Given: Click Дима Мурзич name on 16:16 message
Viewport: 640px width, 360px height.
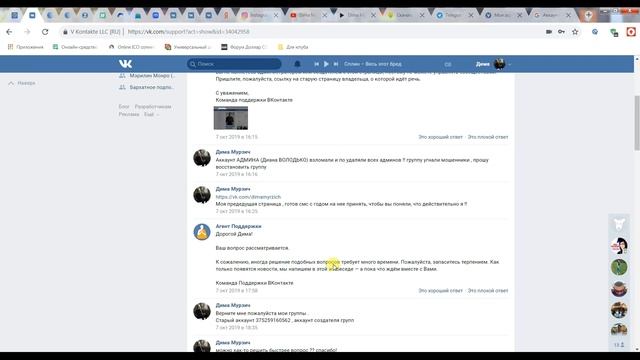Looking at the screenshot, I should click(233, 152).
